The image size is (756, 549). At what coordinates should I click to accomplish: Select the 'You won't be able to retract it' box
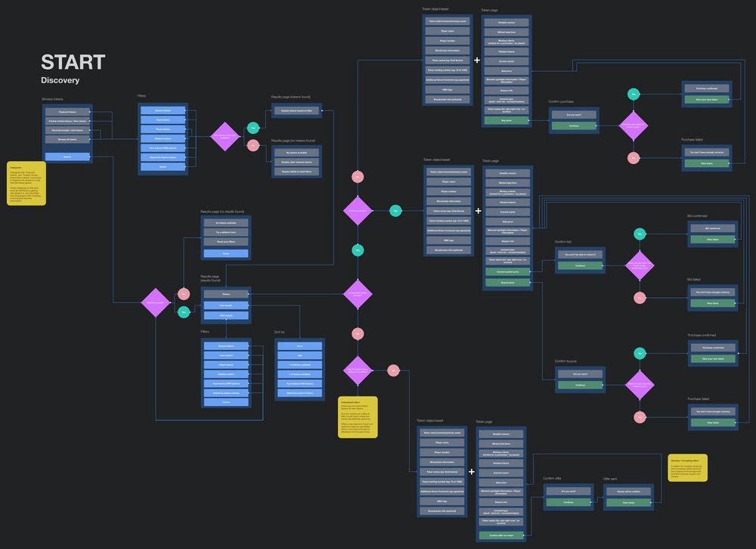580,254
